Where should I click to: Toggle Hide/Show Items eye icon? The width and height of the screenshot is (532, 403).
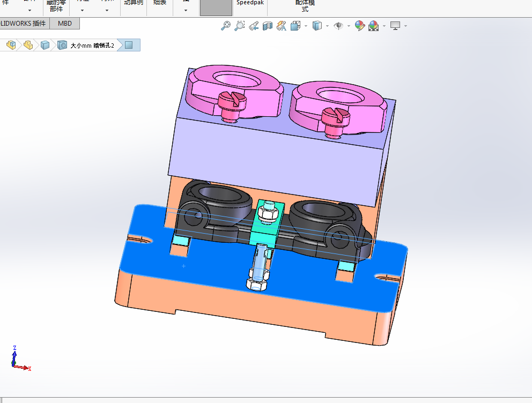pos(338,26)
